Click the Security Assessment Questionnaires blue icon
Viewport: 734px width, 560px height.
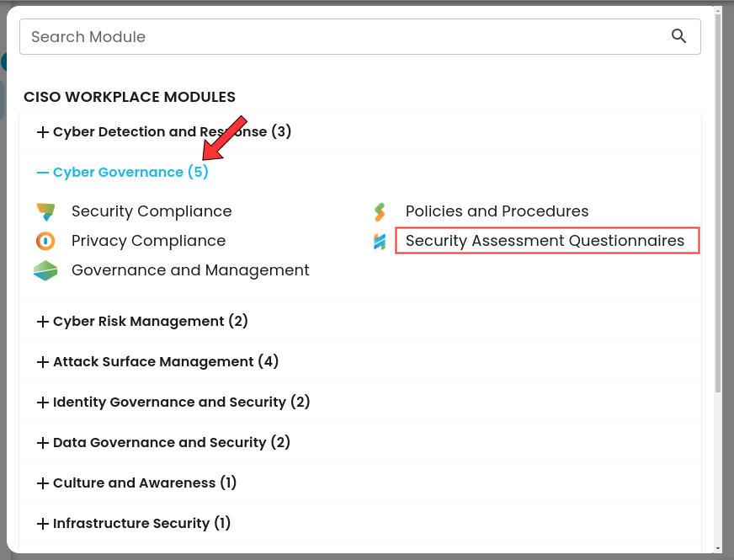(380, 241)
